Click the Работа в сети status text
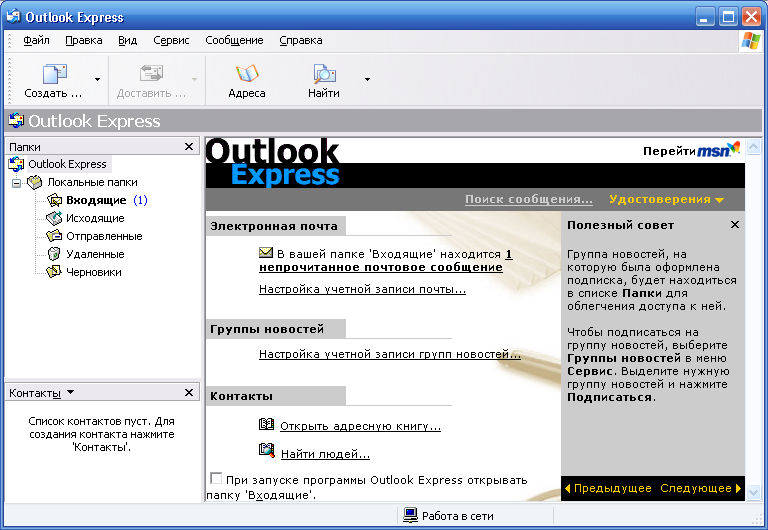This screenshot has height=530, width=768. tap(457, 516)
